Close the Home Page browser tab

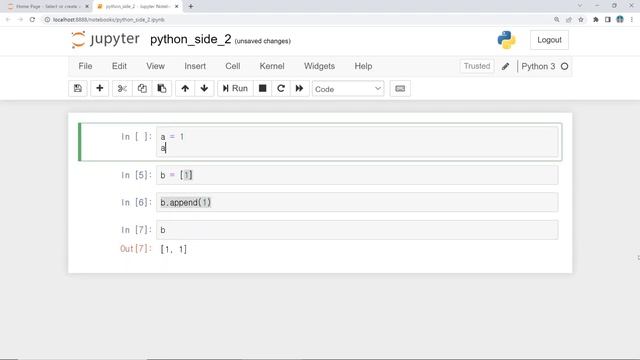click(87, 7)
